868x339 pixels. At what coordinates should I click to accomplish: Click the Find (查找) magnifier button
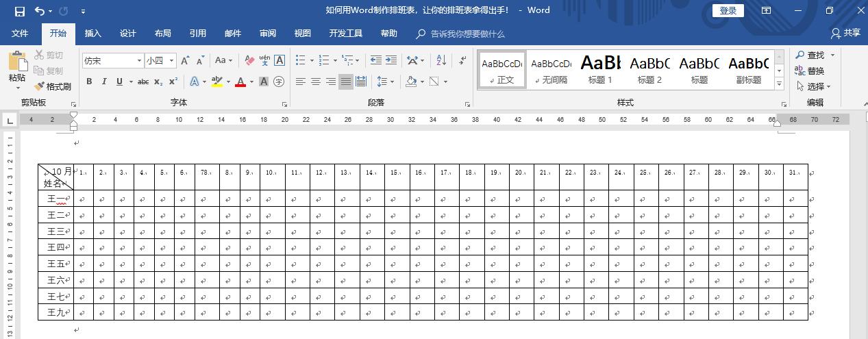(x=810, y=55)
